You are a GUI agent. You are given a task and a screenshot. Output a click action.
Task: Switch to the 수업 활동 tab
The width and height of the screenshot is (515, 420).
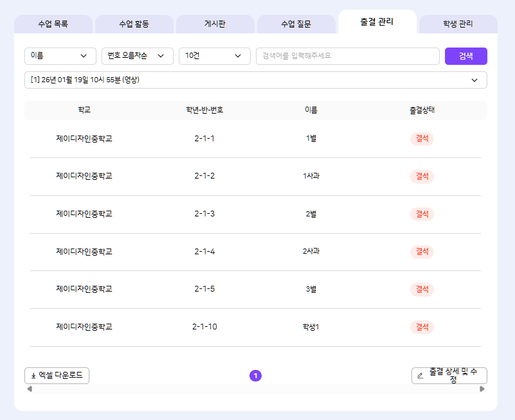[134, 24]
